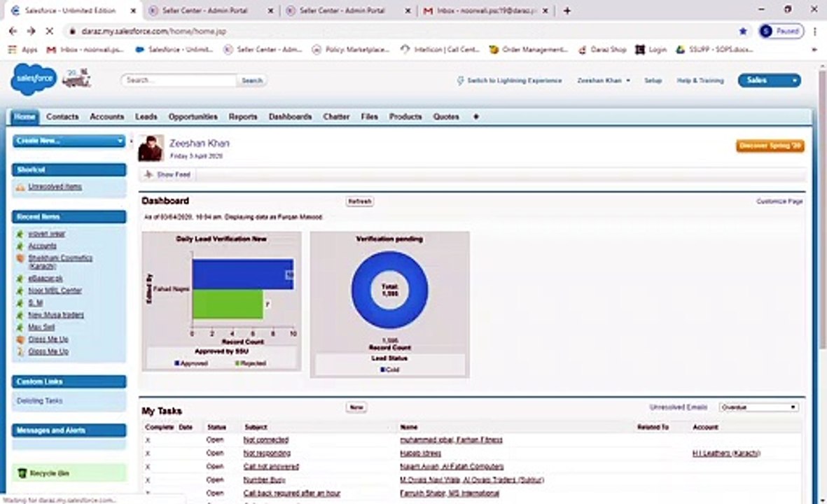Open the Order Management bookmark
Screen dimensions: 827x504
(529, 50)
